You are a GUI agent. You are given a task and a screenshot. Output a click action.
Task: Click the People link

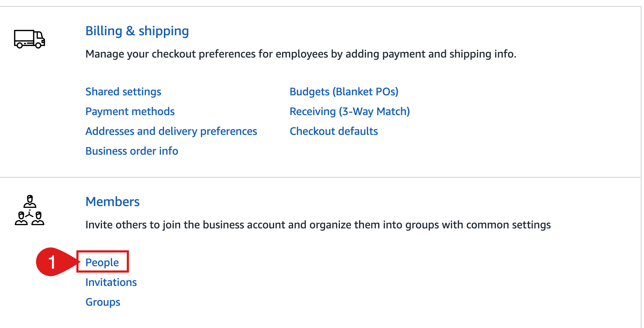click(x=102, y=263)
